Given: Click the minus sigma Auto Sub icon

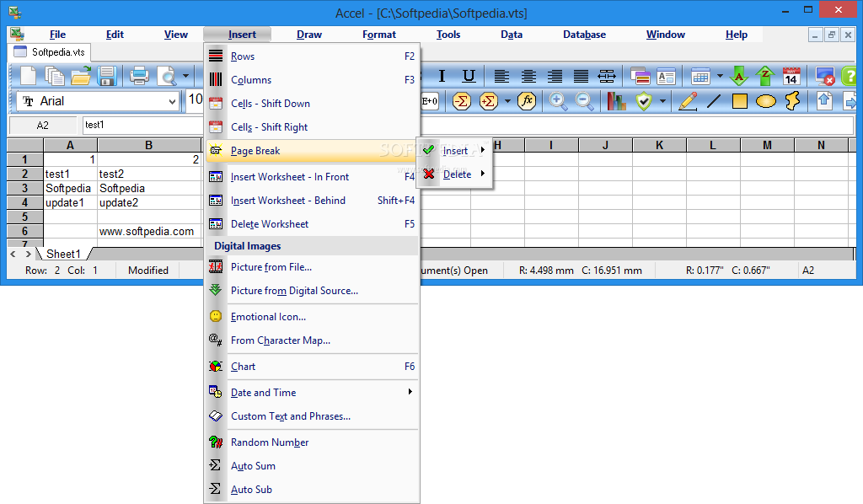Looking at the screenshot, I should pyautogui.click(x=462, y=101).
